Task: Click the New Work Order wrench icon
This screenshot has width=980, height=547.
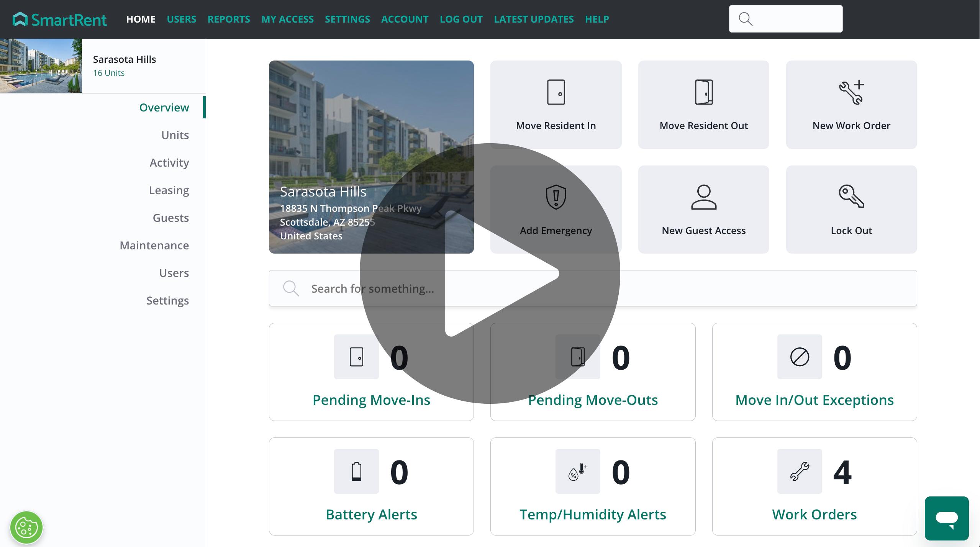Action: pos(851,92)
